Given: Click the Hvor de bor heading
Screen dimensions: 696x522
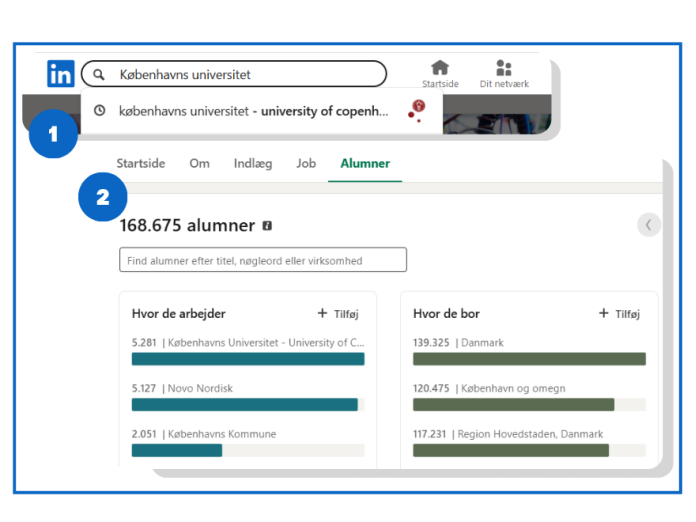Looking at the screenshot, I should pos(446,314).
